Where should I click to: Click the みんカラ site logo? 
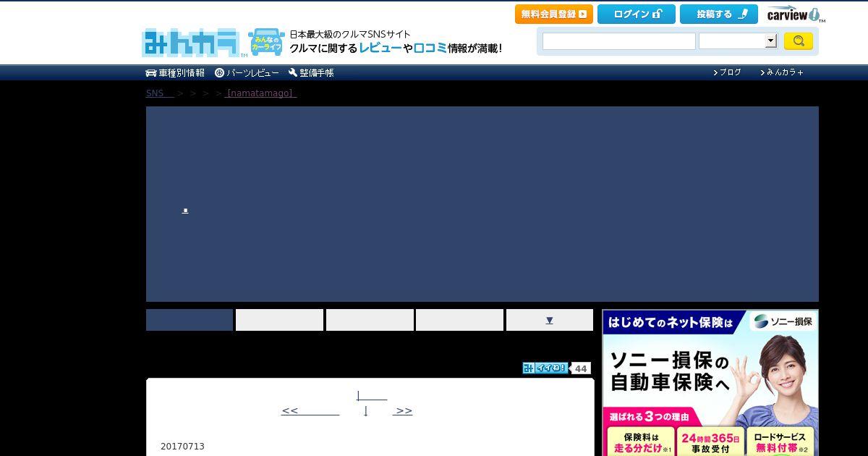[192, 43]
